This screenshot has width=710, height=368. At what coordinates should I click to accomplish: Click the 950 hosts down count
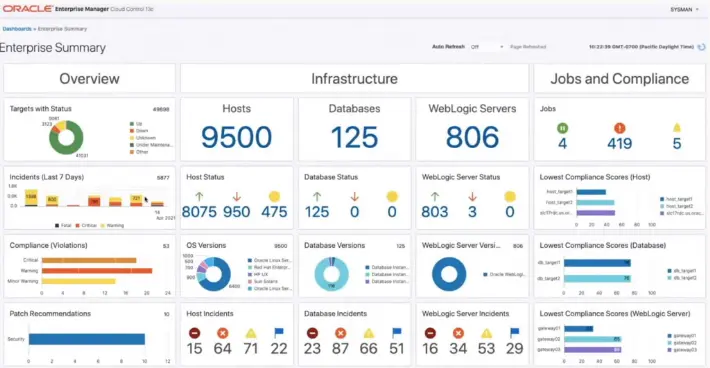pos(236,212)
